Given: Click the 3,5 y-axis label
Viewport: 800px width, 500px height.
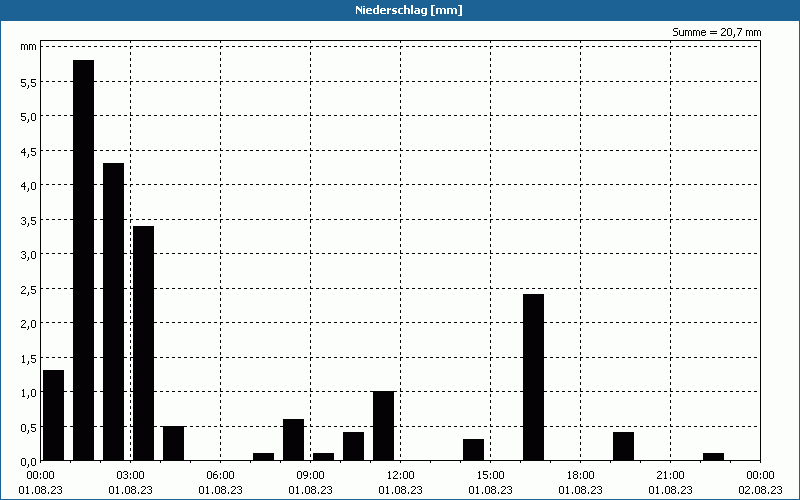Looking at the screenshot, I should click(x=29, y=220).
